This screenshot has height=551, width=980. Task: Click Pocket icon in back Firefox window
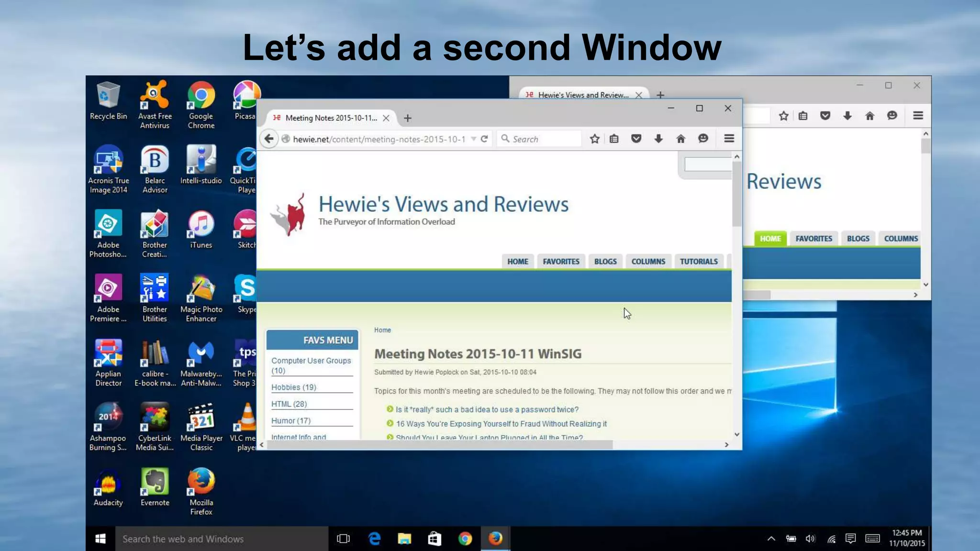click(x=825, y=116)
